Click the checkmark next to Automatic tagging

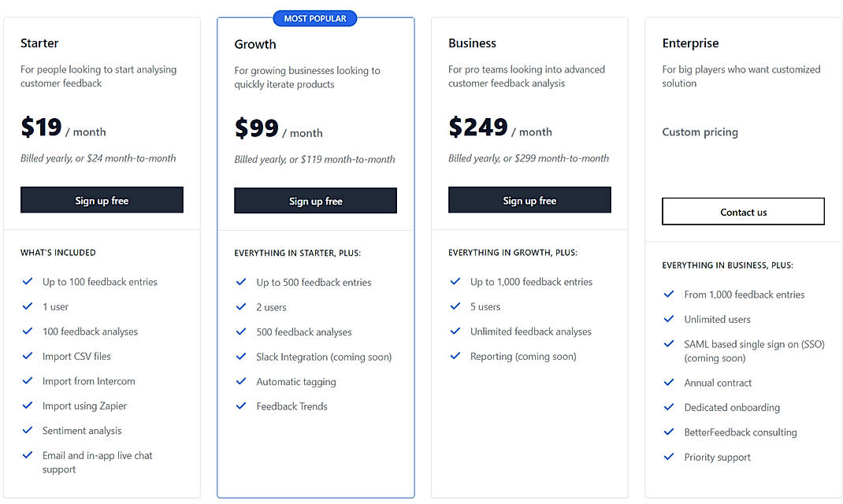240,380
